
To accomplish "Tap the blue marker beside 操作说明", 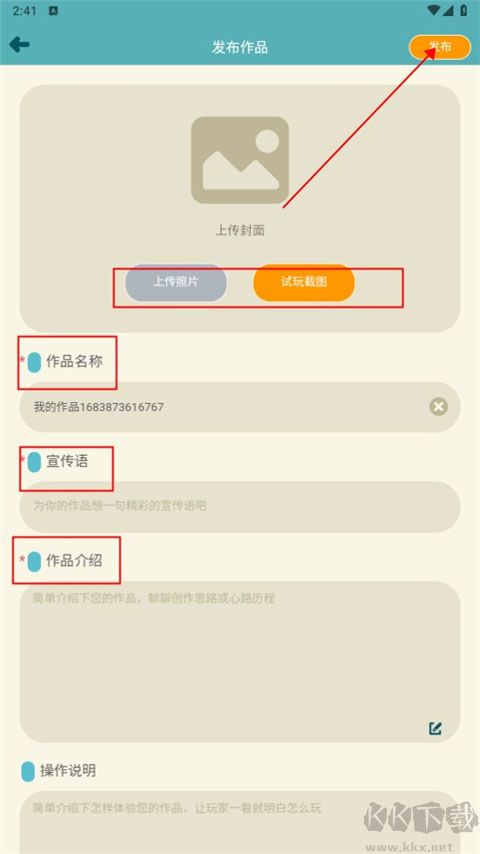I will pos(28,771).
